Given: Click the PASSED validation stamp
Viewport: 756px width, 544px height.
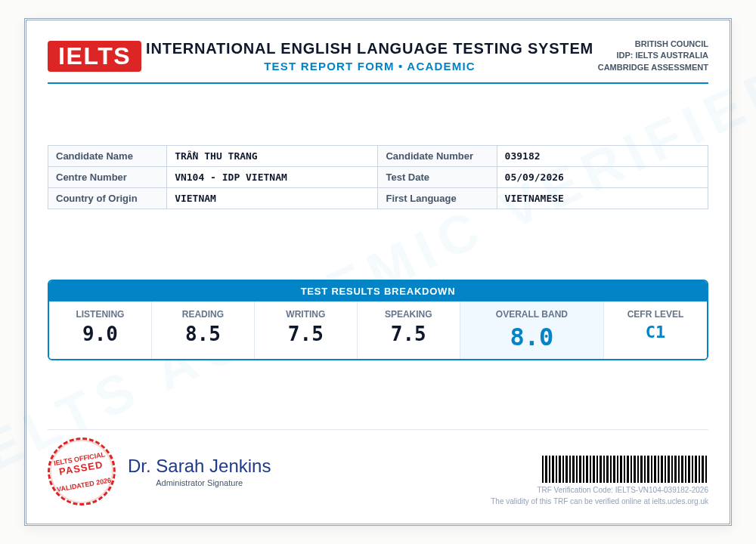Looking at the screenshot, I should pyautogui.click(x=82, y=471).
